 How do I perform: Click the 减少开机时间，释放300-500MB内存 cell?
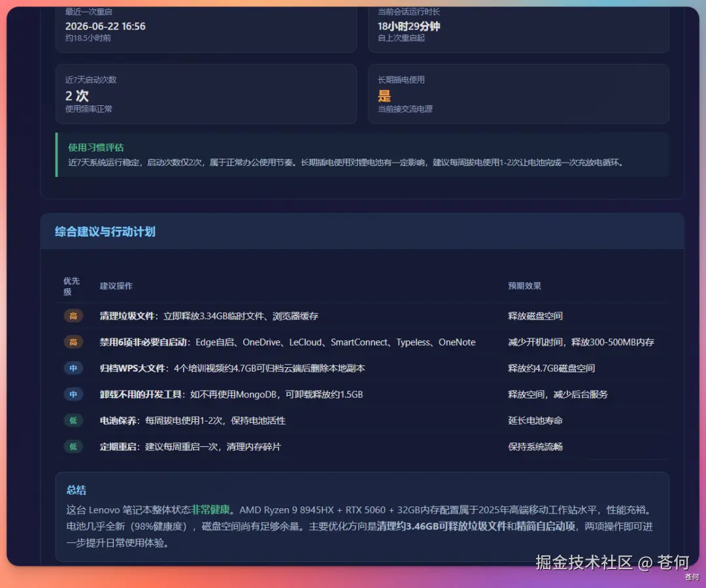coord(581,342)
